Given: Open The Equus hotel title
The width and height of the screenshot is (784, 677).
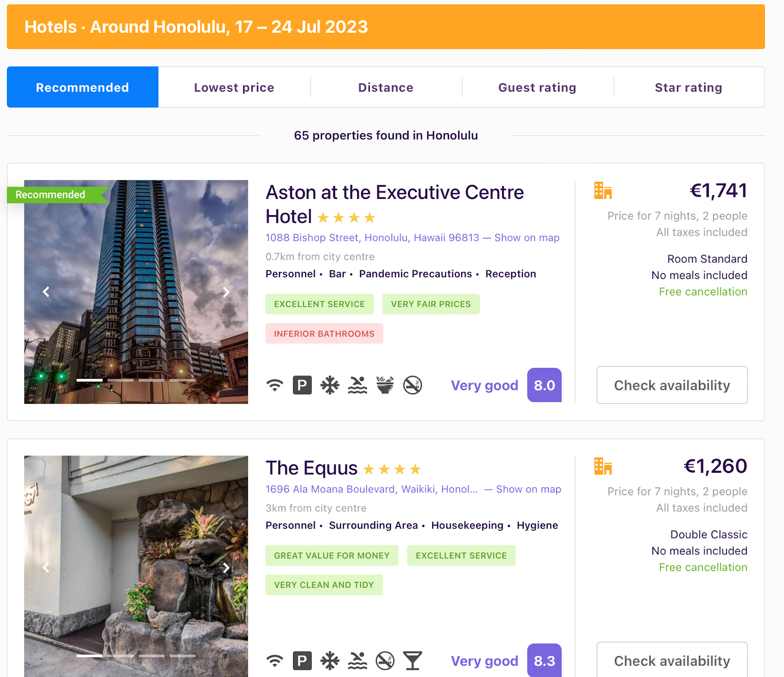Looking at the screenshot, I should click(x=312, y=468).
